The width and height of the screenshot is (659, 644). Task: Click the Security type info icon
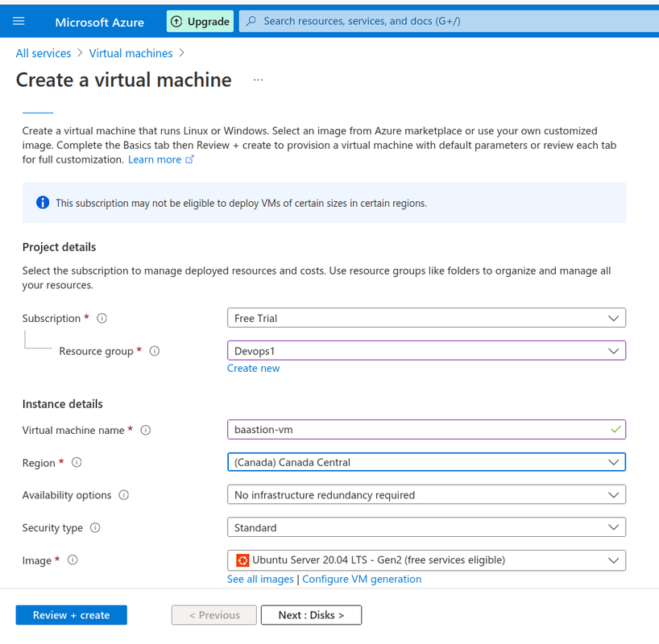(95, 527)
